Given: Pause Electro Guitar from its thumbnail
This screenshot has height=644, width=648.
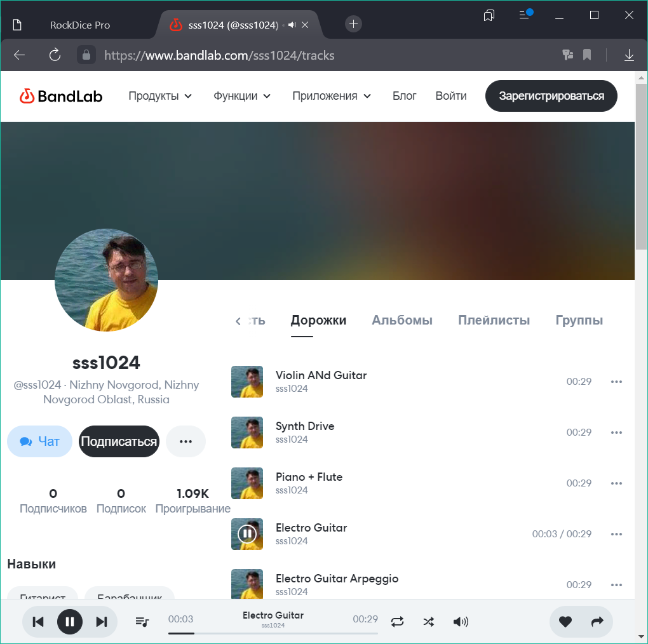Looking at the screenshot, I should 247,534.
